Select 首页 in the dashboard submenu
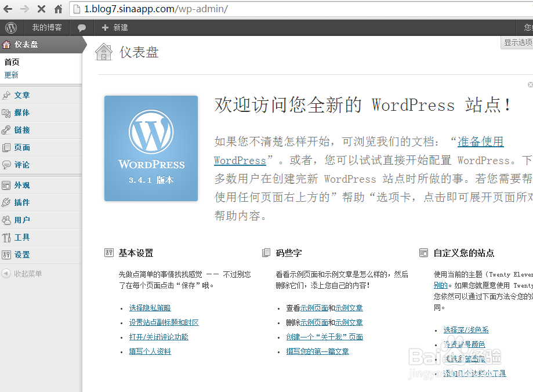Image resolution: width=533 pixels, height=392 pixels. [12, 62]
